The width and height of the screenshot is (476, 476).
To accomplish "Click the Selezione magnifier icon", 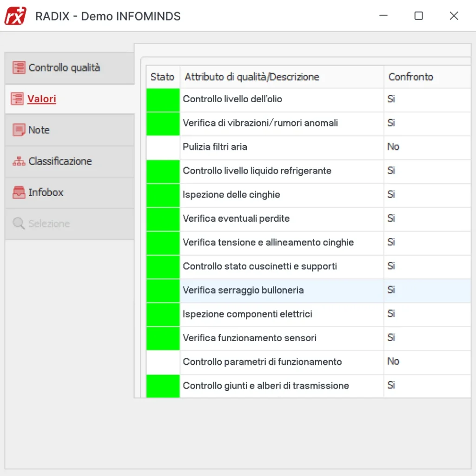I will pyautogui.click(x=19, y=223).
